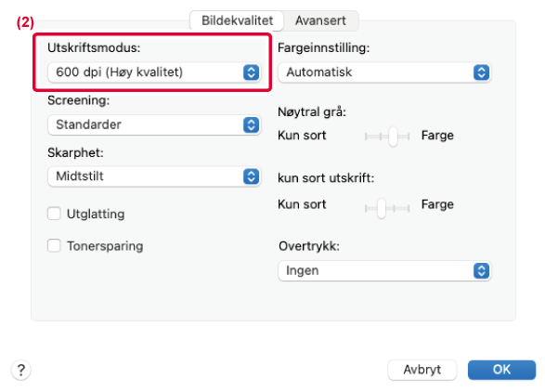Open the Screening Standarder dropdown
Image resolution: width=545 pixels, height=392 pixels.
pos(154,124)
